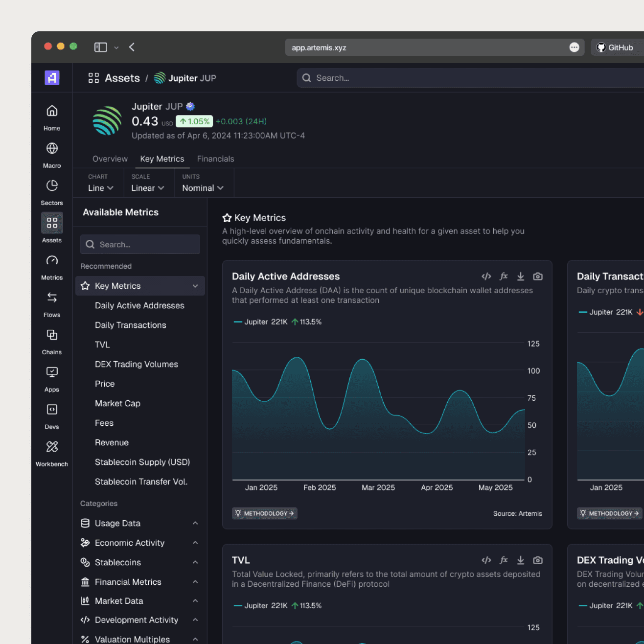Screen dimensions: 644x644
Task: Go back with the browser back arrow
Action: [x=132, y=47]
